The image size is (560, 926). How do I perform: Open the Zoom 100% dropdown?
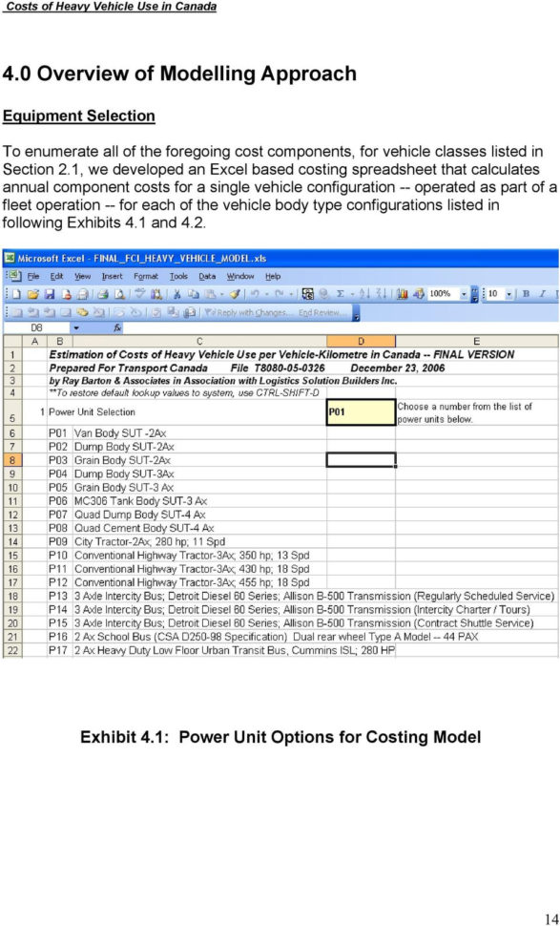pyautogui.click(x=464, y=293)
